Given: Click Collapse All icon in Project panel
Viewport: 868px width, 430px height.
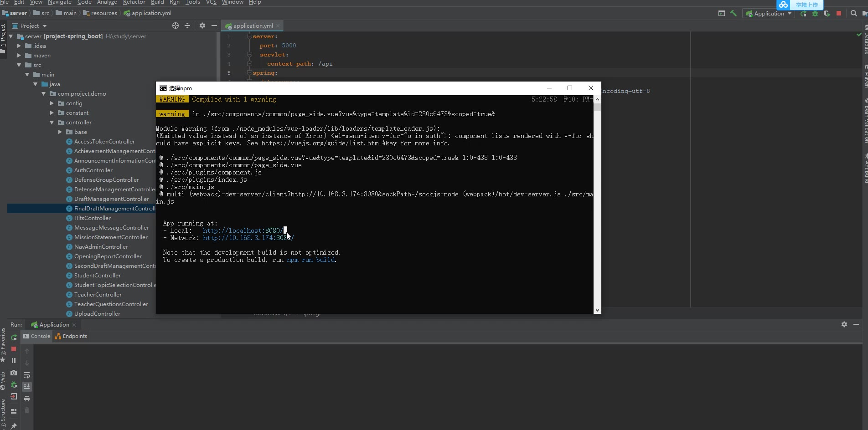Looking at the screenshot, I should (x=187, y=26).
